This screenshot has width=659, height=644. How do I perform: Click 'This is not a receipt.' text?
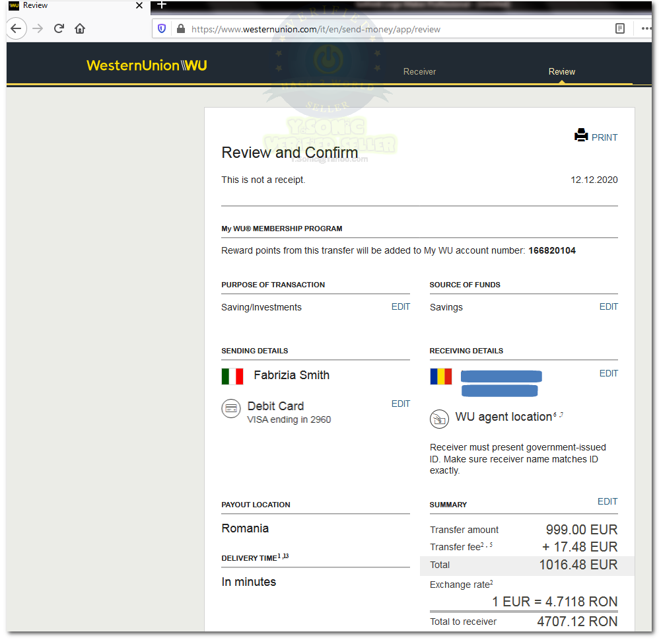(263, 180)
